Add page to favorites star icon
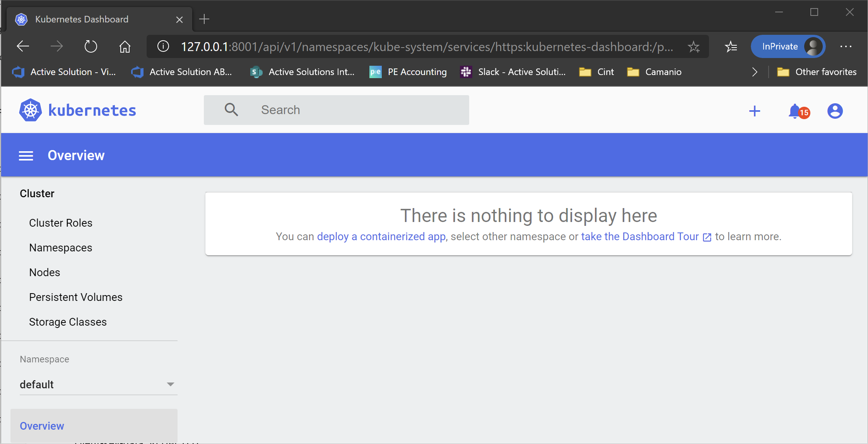The height and width of the screenshot is (444, 868). coord(694,47)
